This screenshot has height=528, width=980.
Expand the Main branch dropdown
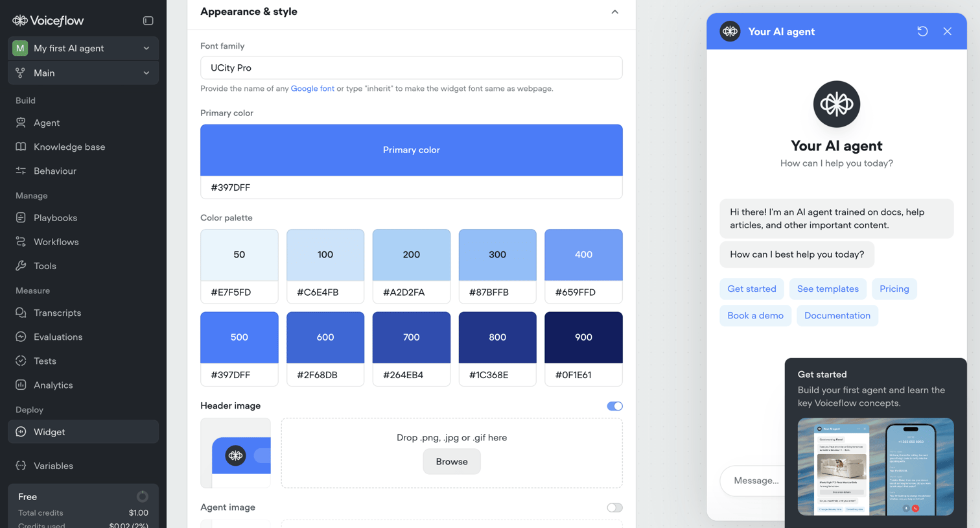pyautogui.click(x=83, y=73)
